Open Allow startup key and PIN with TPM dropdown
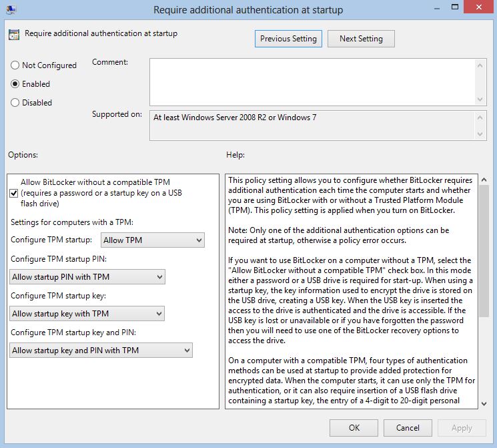Image resolution: width=497 pixels, height=448 pixels. (101, 351)
